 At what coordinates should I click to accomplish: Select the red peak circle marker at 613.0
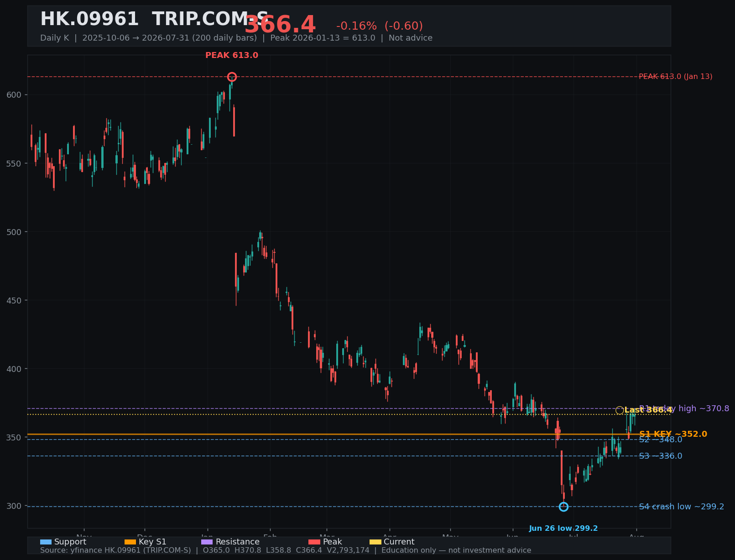[x=232, y=77]
